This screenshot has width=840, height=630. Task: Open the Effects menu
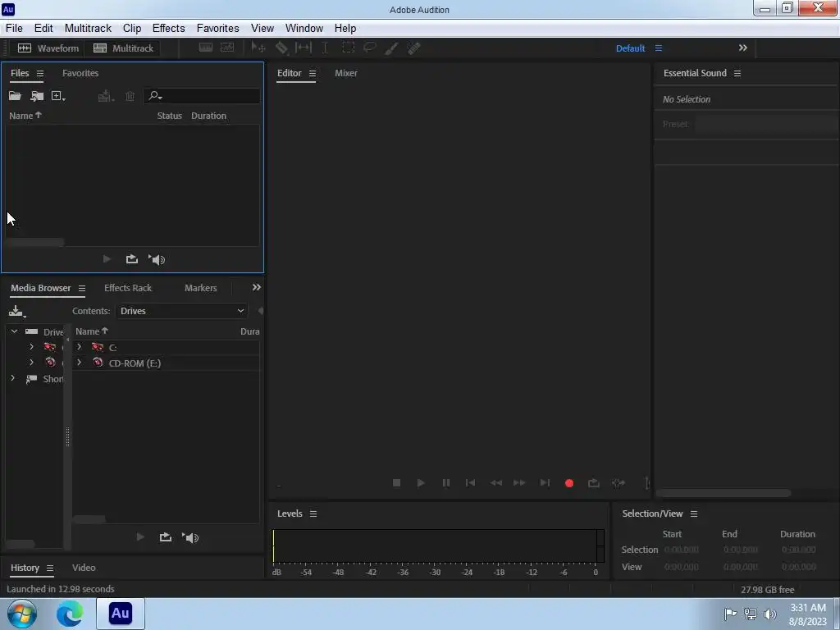point(169,28)
